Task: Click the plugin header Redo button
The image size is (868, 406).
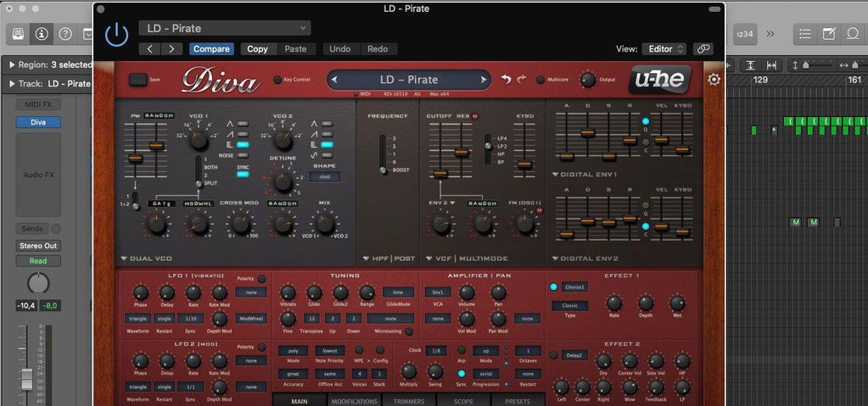Action: (x=378, y=48)
